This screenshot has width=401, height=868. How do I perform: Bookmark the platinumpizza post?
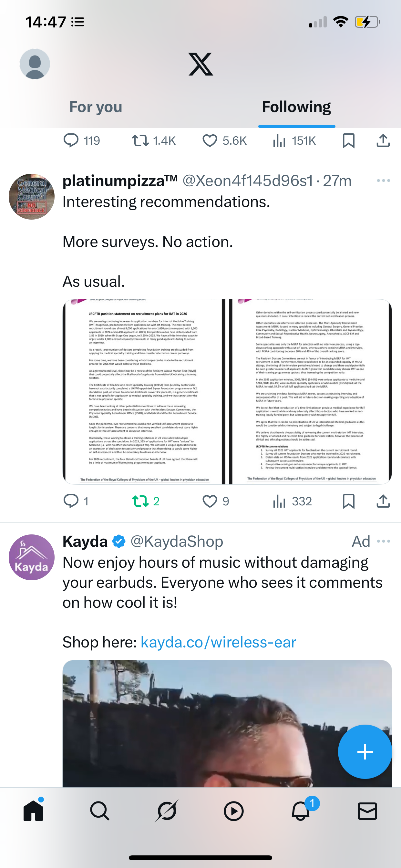click(348, 501)
